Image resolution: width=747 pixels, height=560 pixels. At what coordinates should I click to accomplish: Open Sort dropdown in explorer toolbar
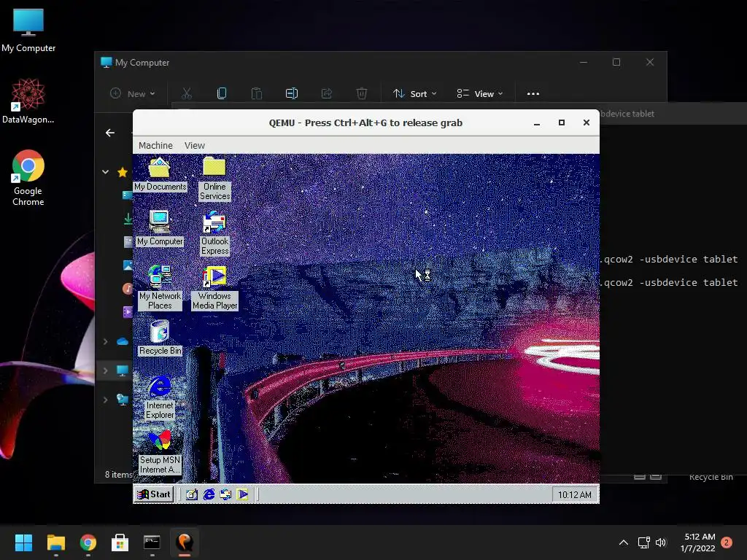point(414,94)
